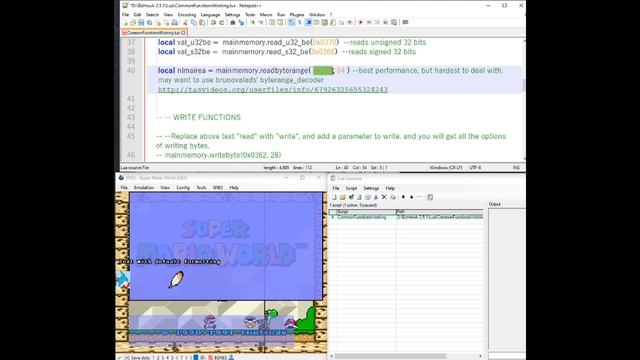The image size is (640, 360).
Task: Open Notepad++ Search menu
Action: pos(152,15)
